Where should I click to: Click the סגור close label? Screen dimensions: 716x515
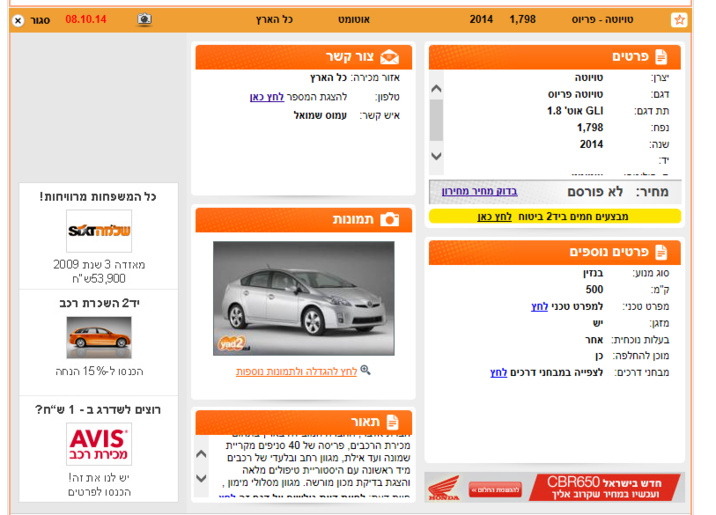pos(40,21)
